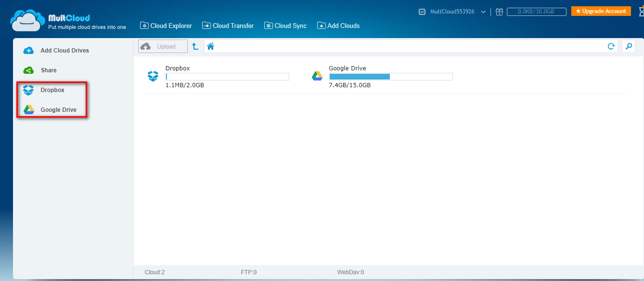Click the FTP:0 status entry

click(x=249, y=272)
